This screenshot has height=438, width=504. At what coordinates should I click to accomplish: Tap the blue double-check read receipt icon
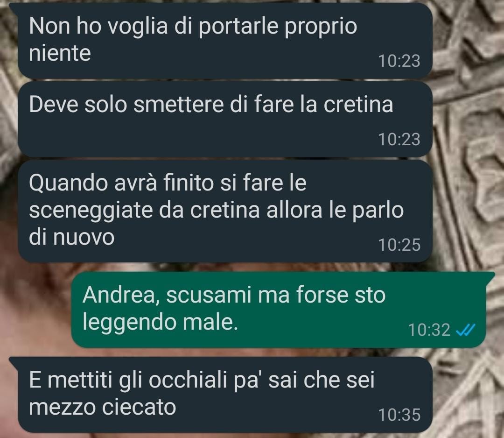tap(466, 330)
